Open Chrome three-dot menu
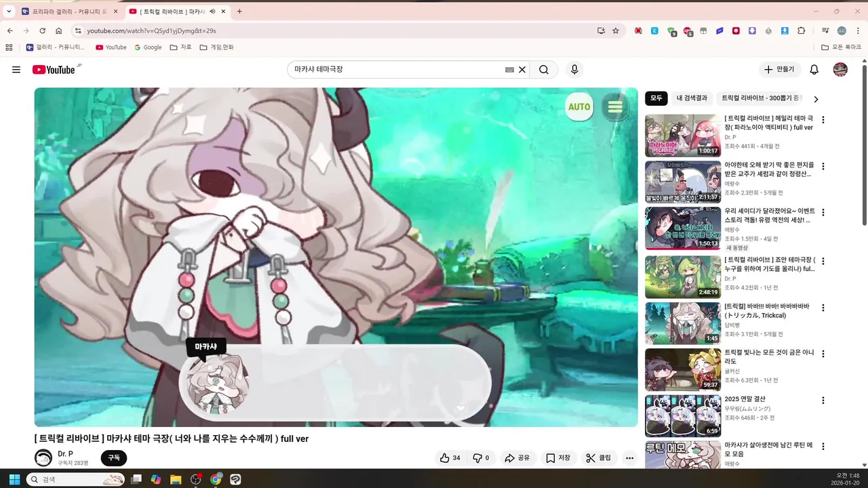Screen dimensions: 868x488 (x=858, y=30)
